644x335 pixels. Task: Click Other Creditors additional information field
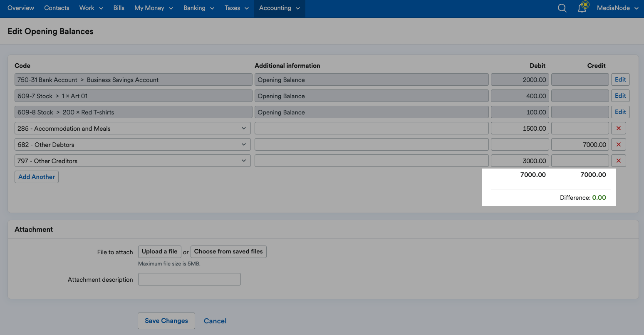tap(372, 161)
